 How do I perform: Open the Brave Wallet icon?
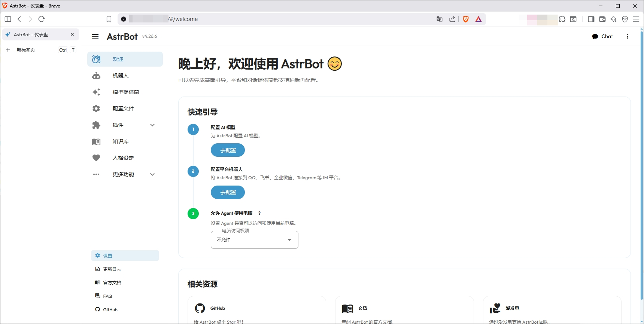[602, 19]
